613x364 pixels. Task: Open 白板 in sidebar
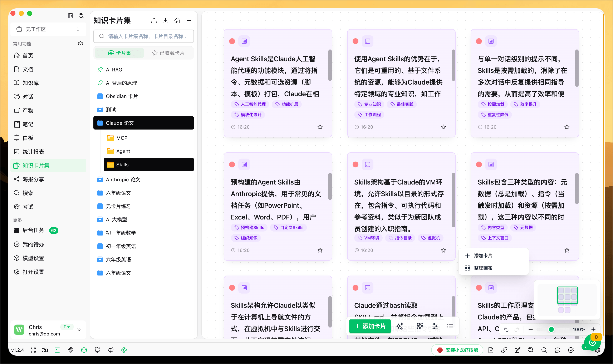click(x=48, y=138)
